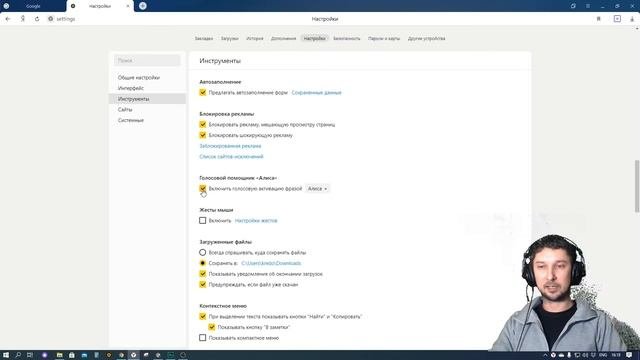Click the taskbar clock
The image size is (640, 360).
[616, 355]
